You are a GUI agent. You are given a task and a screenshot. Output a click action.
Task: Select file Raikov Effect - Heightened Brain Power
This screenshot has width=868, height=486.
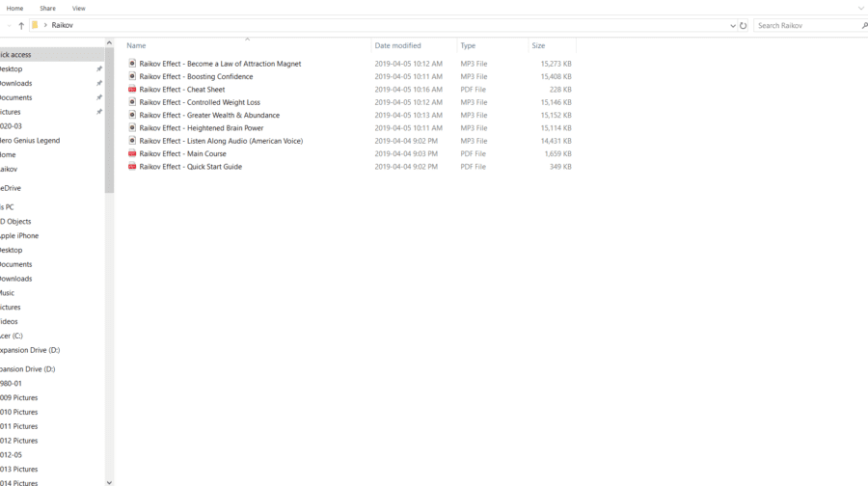click(x=202, y=128)
